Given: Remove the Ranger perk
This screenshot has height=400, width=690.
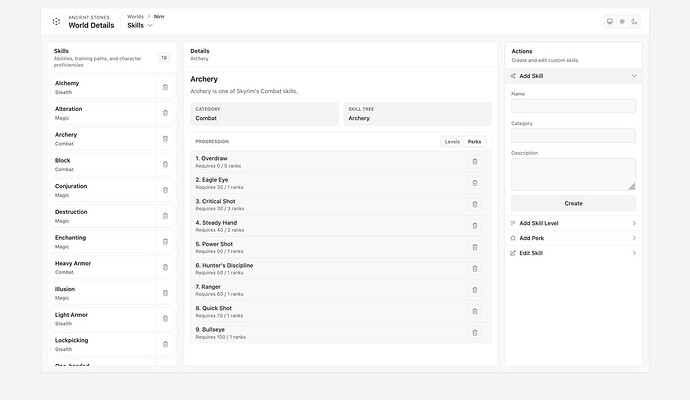Looking at the screenshot, I should point(475,290).
